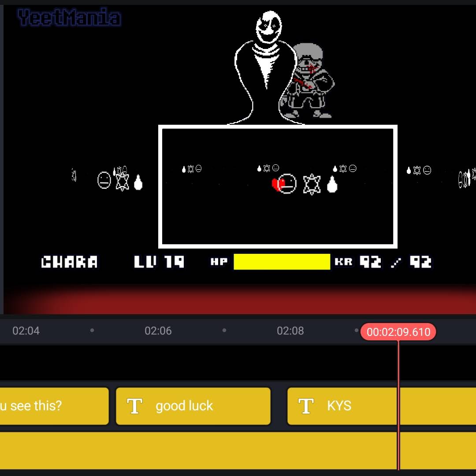Click the Gaster character sprite in preview
476x476 pixels.
(x=265, y=67)
